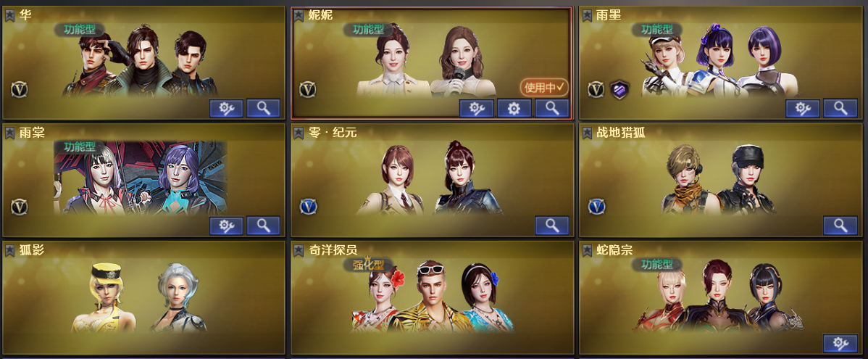
Task: Open wrench-gear settings for 华 card
Action: point(226,109)
